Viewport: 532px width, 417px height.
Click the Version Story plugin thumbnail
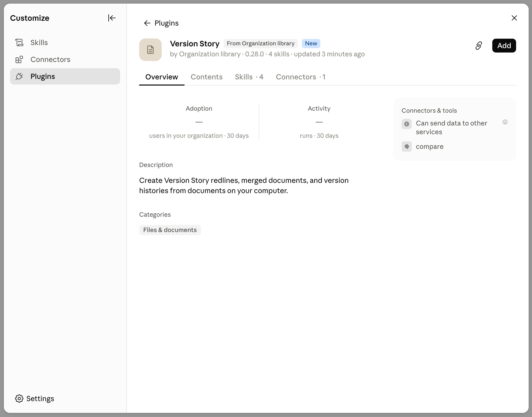click(150, 50)
